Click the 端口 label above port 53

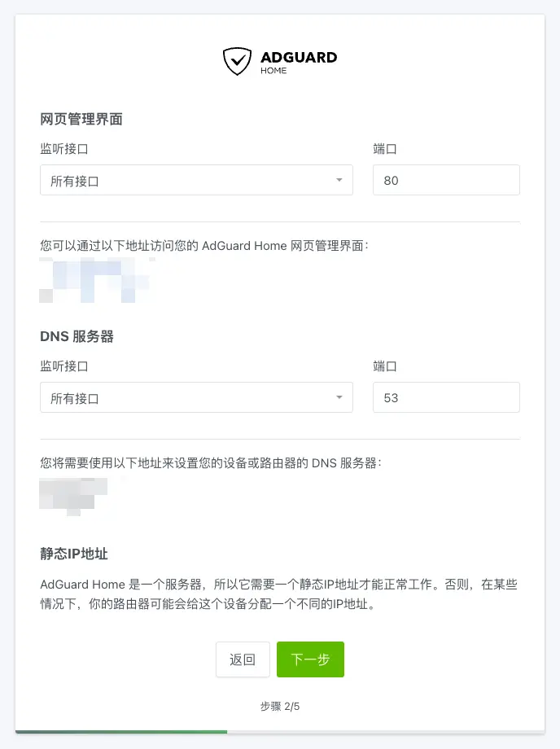[x=384, y=366]
